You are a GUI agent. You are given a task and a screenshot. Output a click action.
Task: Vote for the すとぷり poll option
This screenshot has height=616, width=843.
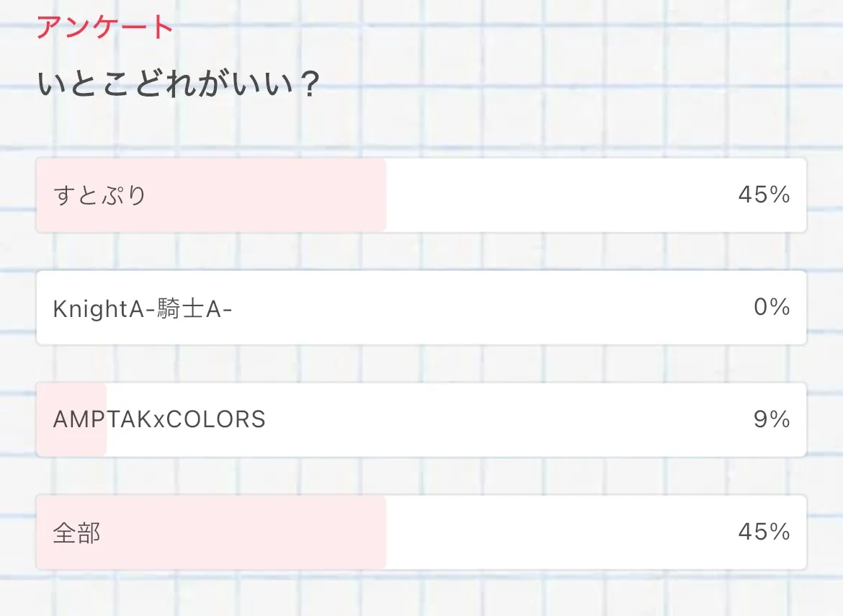click(x=421, y=195)
